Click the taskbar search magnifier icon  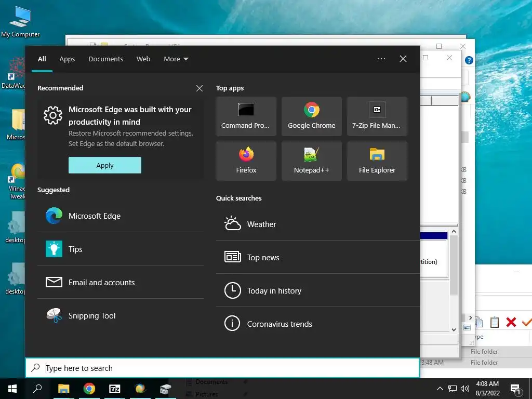pyautogui.click(x=37, y=389)
